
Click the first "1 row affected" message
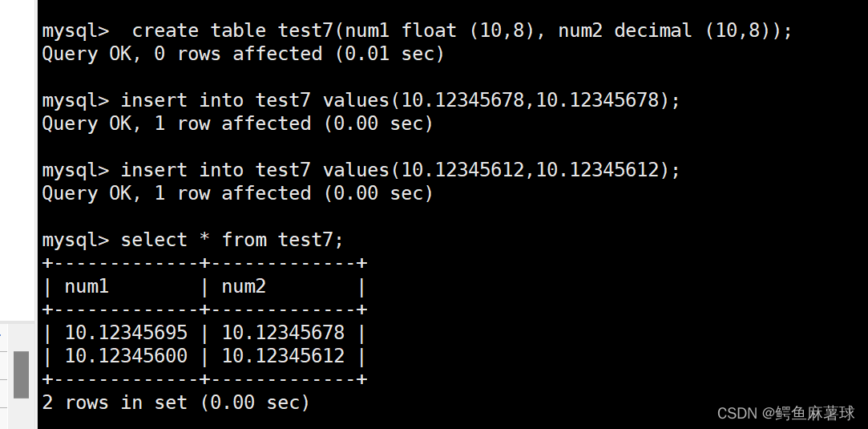(237, 124)
